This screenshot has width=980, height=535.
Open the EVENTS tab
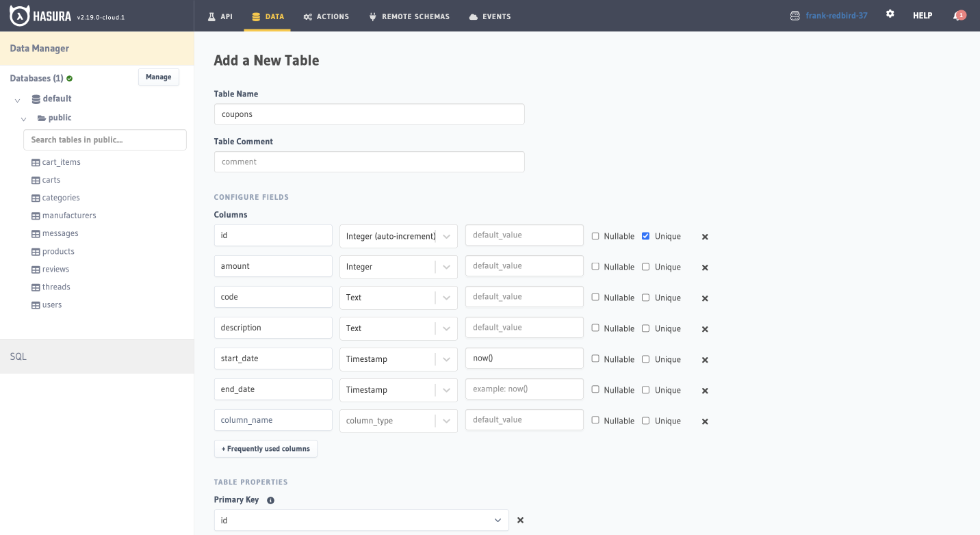coord(489,16)
